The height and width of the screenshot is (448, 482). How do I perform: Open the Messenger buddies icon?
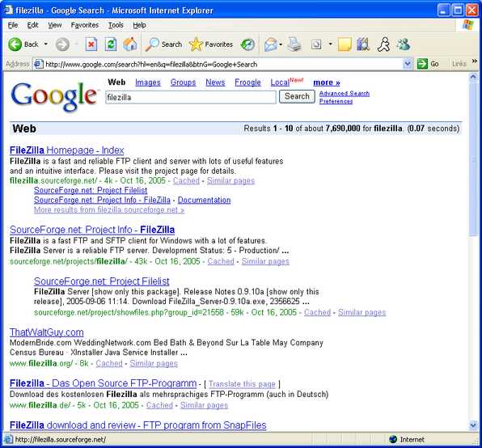[x=403, y=44]
